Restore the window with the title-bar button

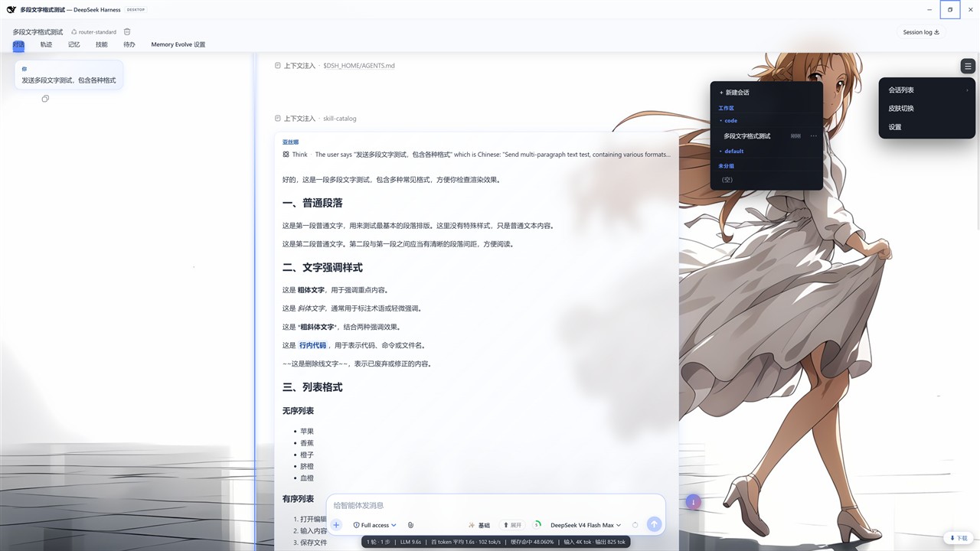coord(950,10)
